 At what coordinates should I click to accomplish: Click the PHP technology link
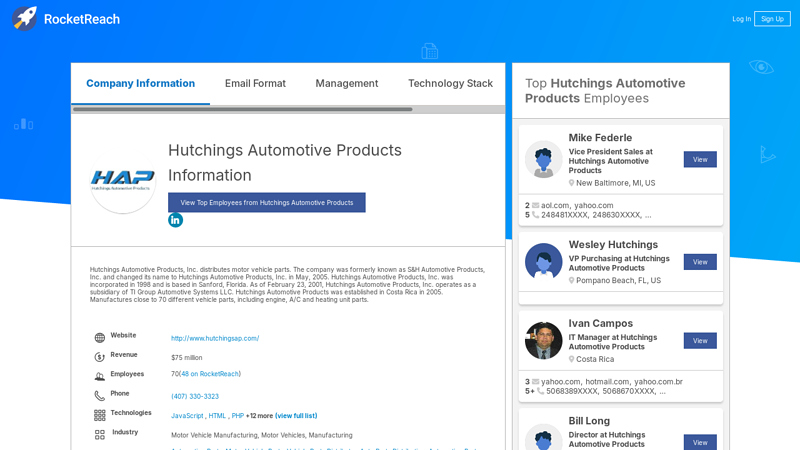238,416
